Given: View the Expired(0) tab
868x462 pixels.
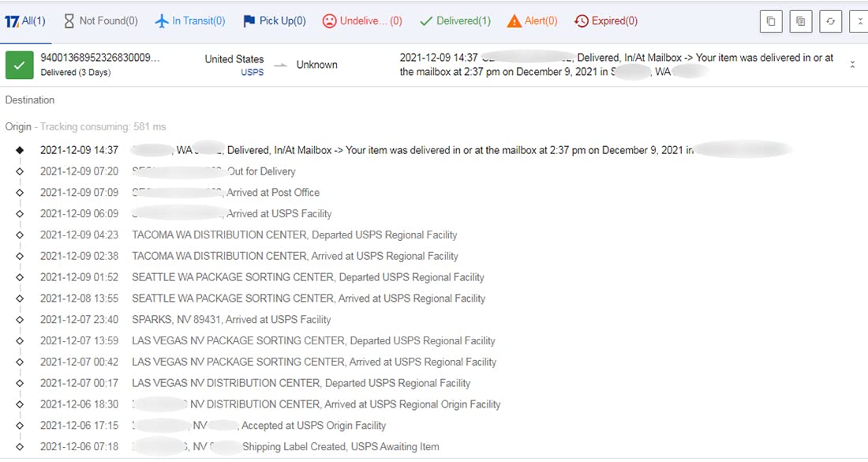Looking at the screenshot, I should pos(606,21).
